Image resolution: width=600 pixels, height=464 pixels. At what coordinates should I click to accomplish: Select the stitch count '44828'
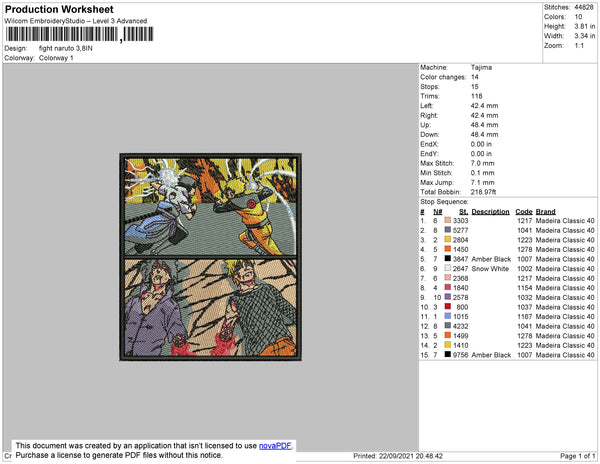coord(584,7)
